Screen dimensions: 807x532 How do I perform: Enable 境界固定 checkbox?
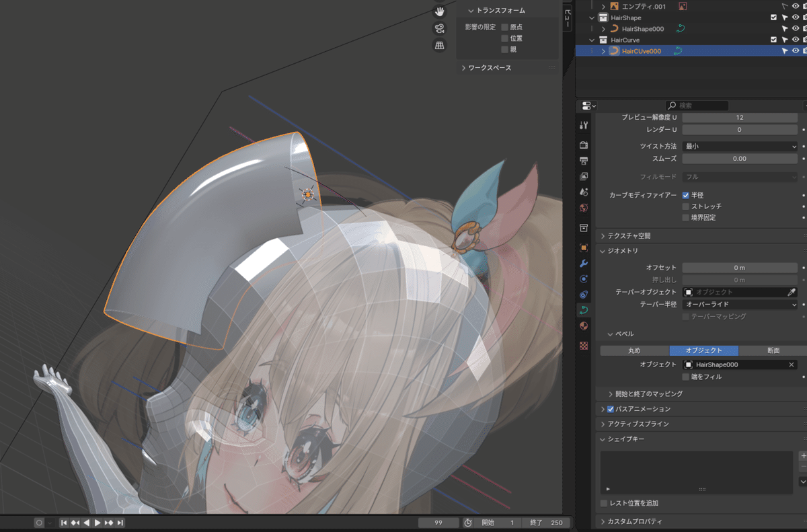tap(686, 217)
